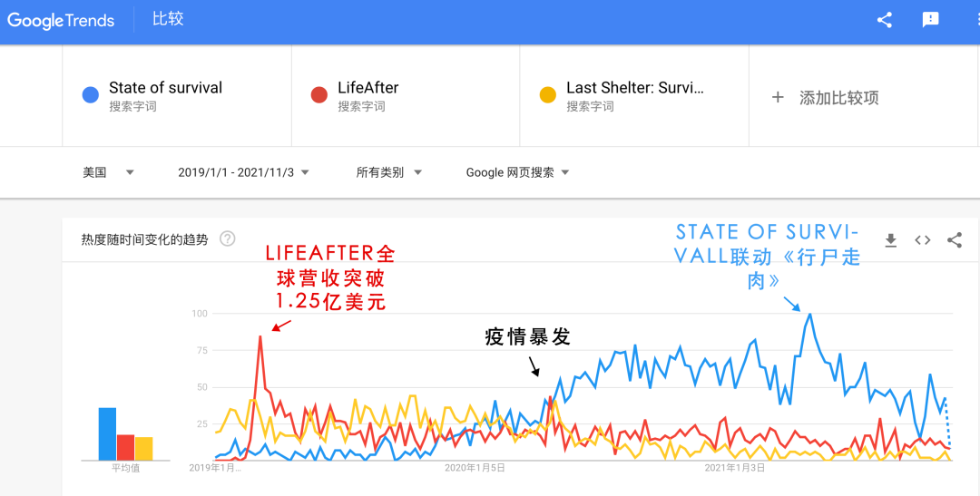Click the embed code icon

click(922, 240)
